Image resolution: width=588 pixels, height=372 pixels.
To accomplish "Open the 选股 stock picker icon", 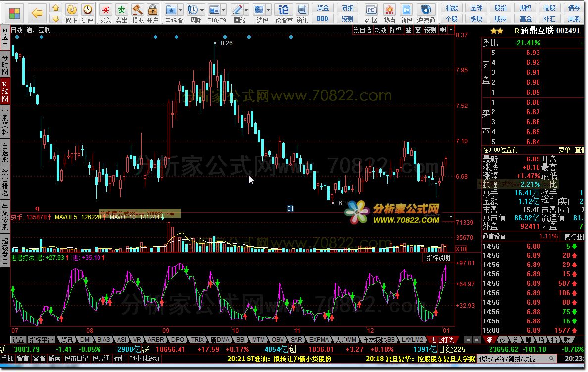I will click(259, 10).
